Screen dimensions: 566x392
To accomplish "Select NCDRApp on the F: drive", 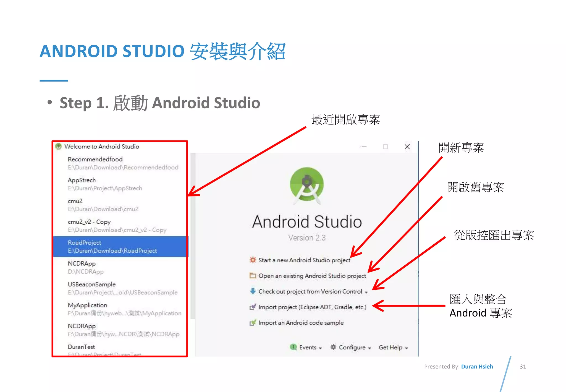I will coord(120,330).
